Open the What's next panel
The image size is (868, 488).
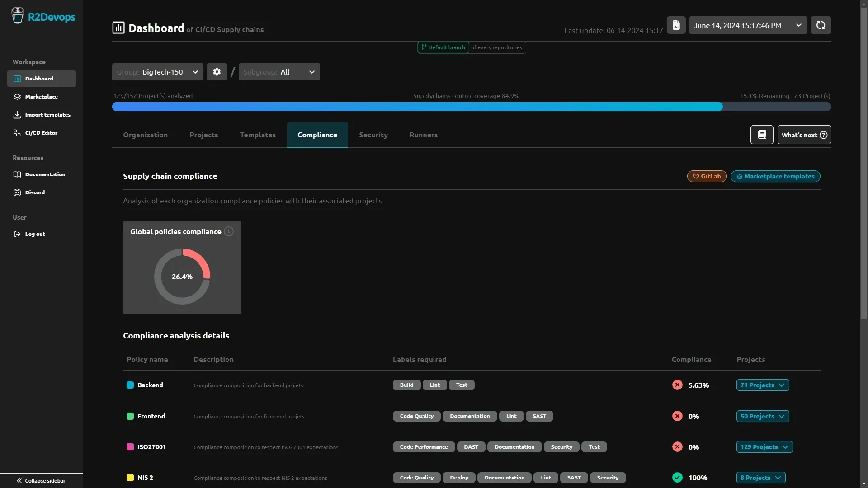(x=804, y=135)
